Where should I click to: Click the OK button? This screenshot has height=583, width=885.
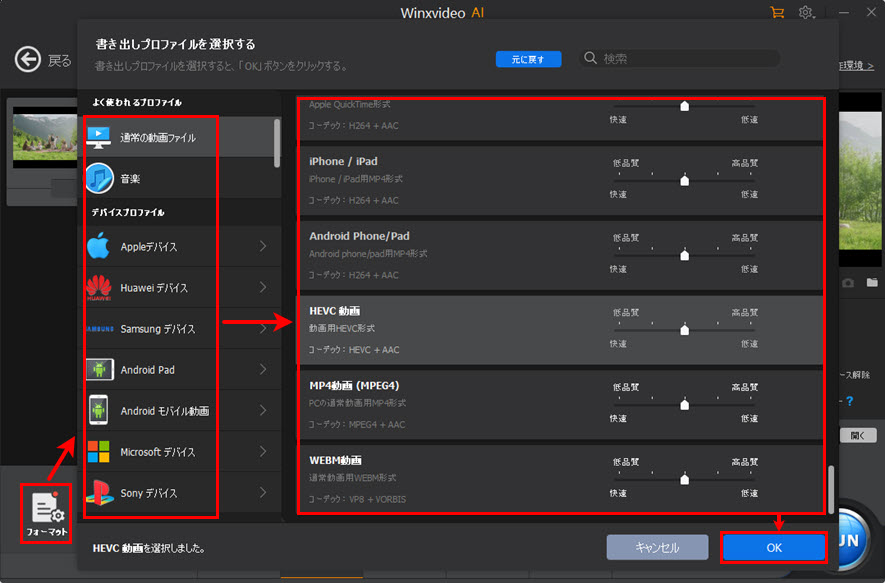click(x=774, y=547)
